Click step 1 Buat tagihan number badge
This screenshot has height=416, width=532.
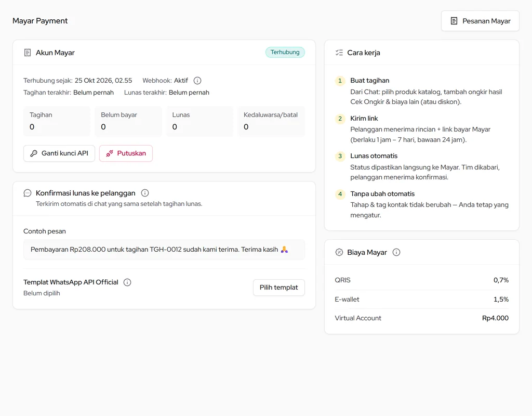click(340, 81)
